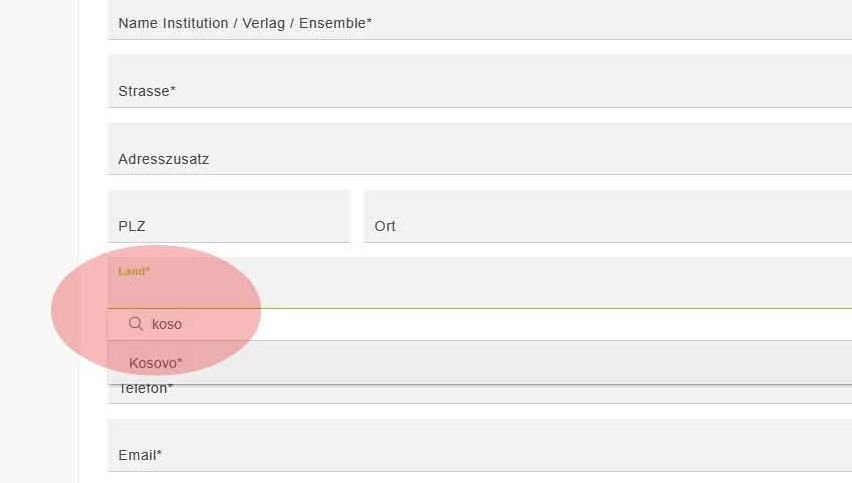Click the PLZ label text
This screenshot has height=483, width=852.
(x=131, y=226)
